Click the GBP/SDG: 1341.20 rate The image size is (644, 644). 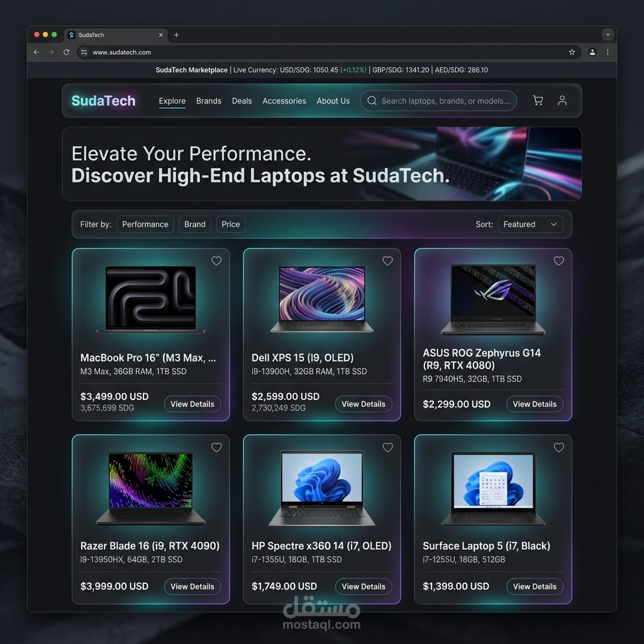pyautogui.click(x=401, y=70)
